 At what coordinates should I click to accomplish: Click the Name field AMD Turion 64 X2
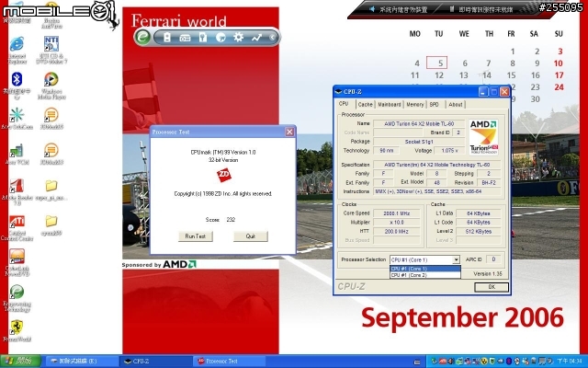pyautogui.click(x=419, y=123)
